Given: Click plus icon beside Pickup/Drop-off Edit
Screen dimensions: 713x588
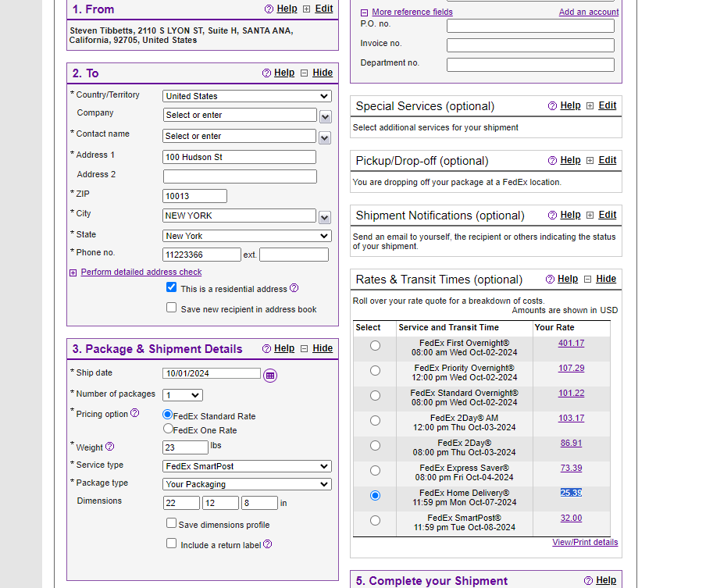Looking at the screenshot, I should point(590,161).
